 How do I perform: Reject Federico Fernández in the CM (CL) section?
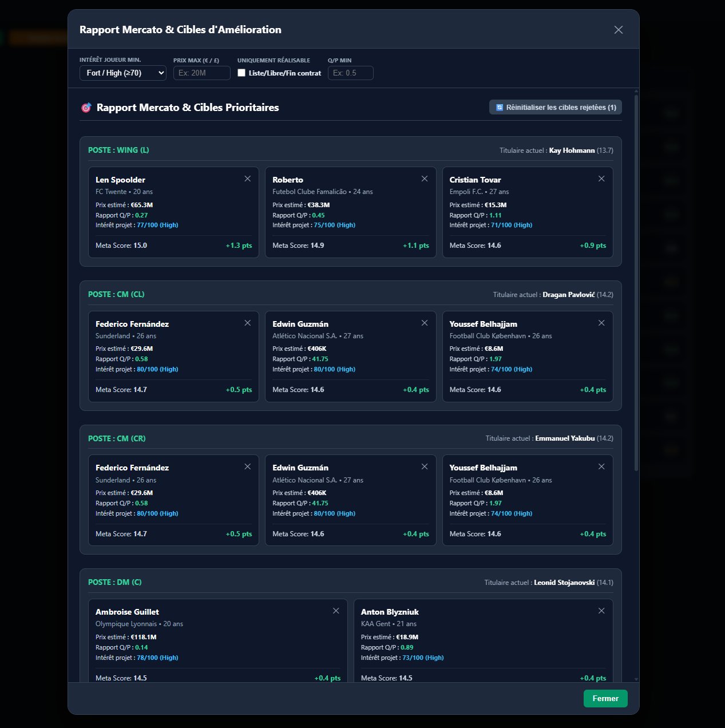click(248, 323)
